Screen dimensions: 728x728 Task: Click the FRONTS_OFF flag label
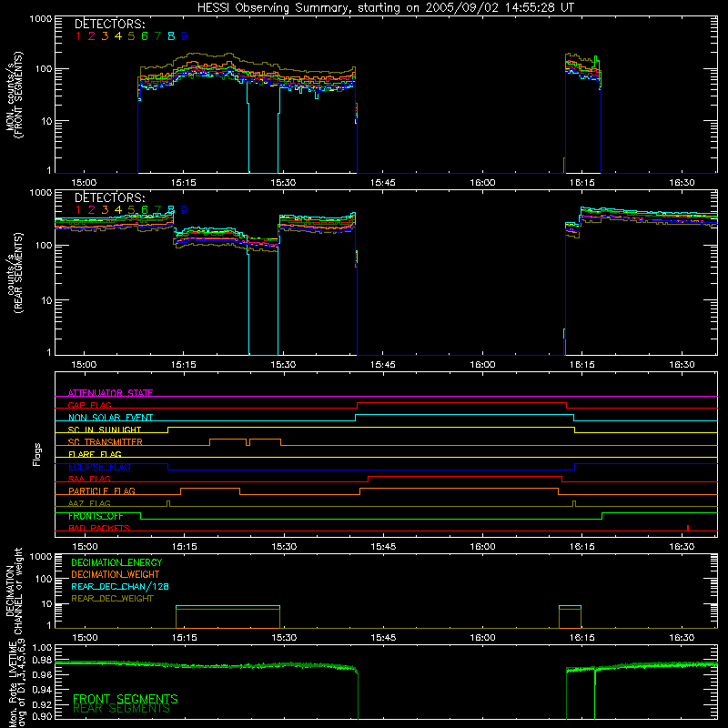point(96,516)
